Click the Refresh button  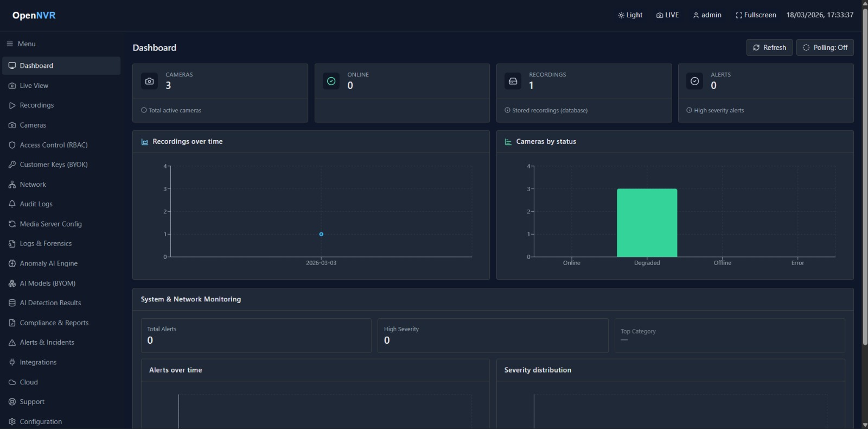tap(770, 48)
